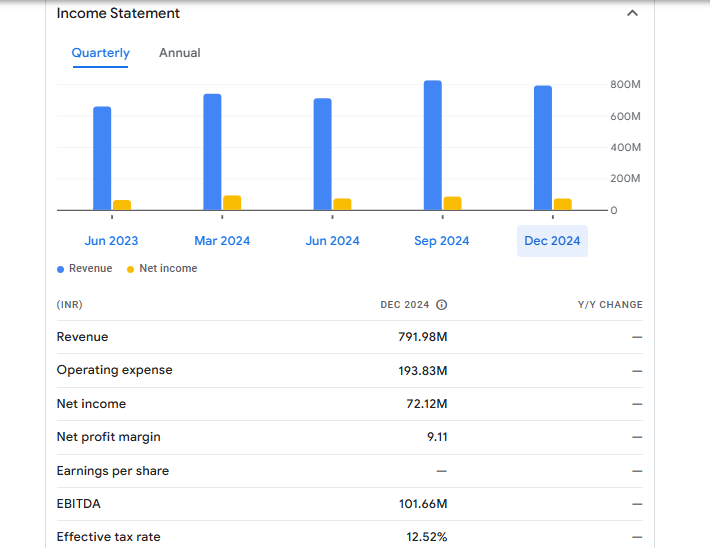Click the blue Revenue legend dot
710x548 pixels.
(x=61, y=269)
